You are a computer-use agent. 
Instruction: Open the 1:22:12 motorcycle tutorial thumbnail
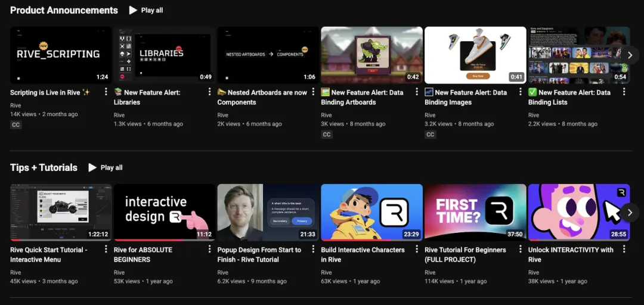point(61,212)
